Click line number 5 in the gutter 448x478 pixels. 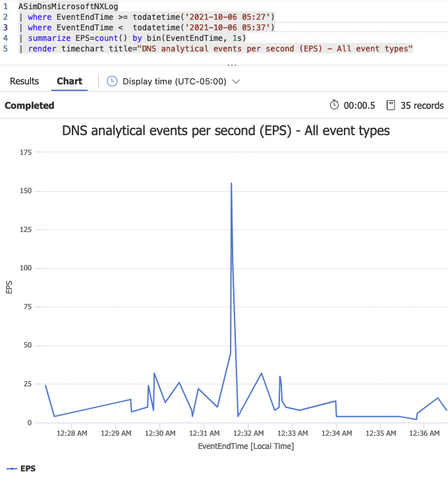(x=5, y=49)
